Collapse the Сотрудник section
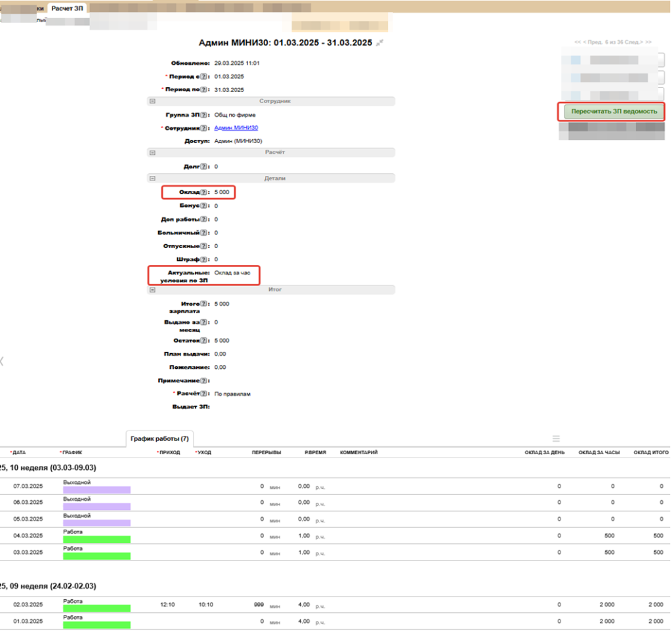 click(152, 102)
